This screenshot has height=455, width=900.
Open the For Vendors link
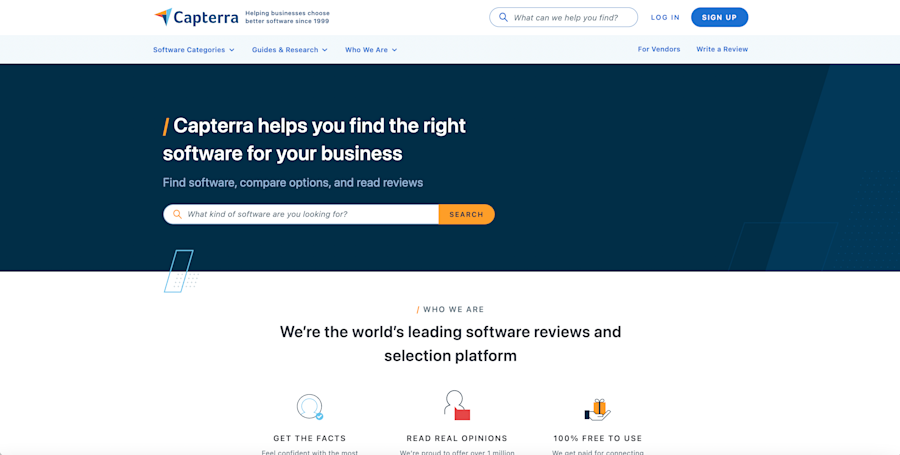(659, 49)
